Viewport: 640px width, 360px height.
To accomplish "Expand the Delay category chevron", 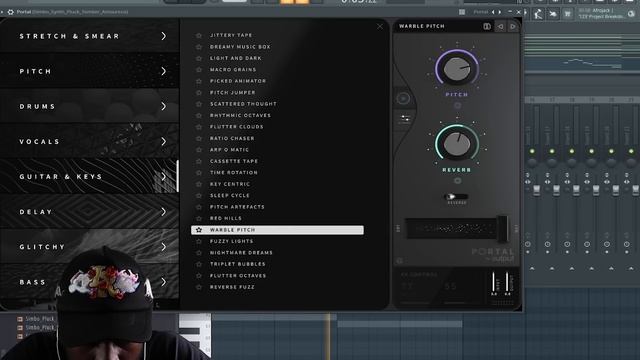I will coord(164,211).
